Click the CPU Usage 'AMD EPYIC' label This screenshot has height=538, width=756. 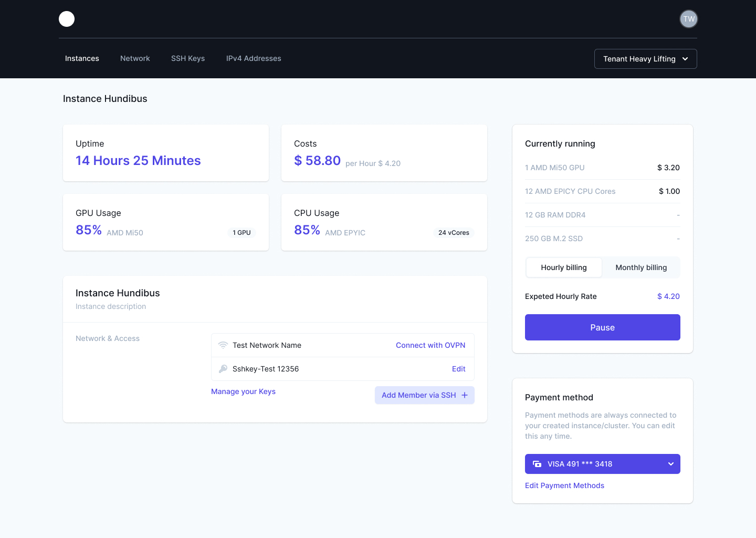tap(345, 233)
